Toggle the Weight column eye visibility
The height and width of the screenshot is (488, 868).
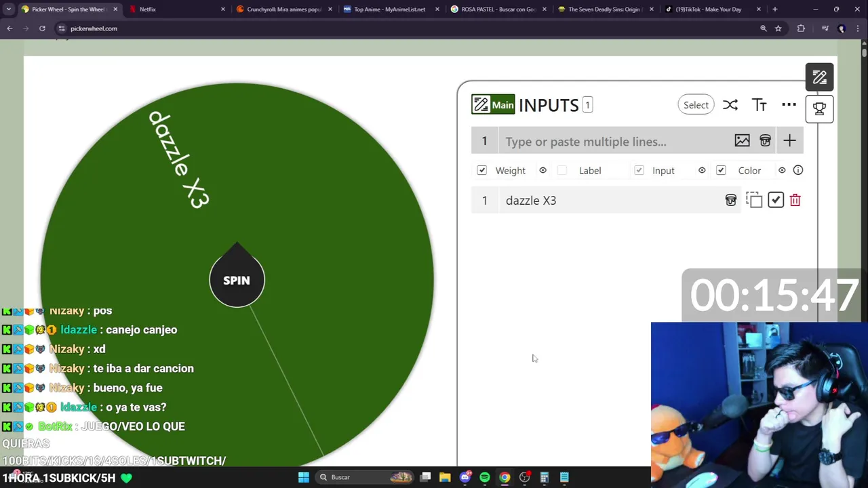[x=542, y=171]
